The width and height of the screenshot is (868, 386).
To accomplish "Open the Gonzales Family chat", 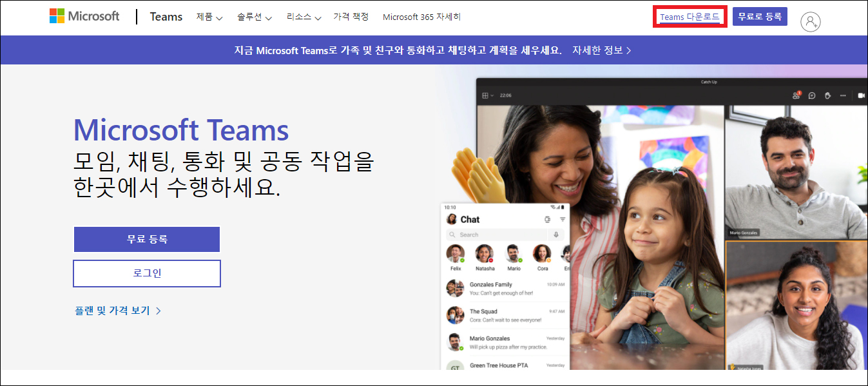I will click(506, 288).
